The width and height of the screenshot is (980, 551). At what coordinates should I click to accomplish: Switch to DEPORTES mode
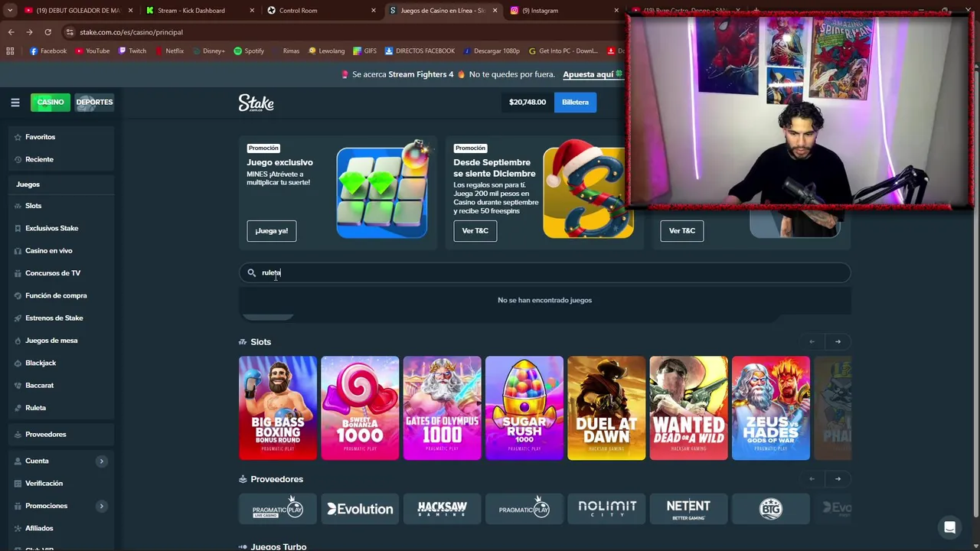click(x=94, y=102)
